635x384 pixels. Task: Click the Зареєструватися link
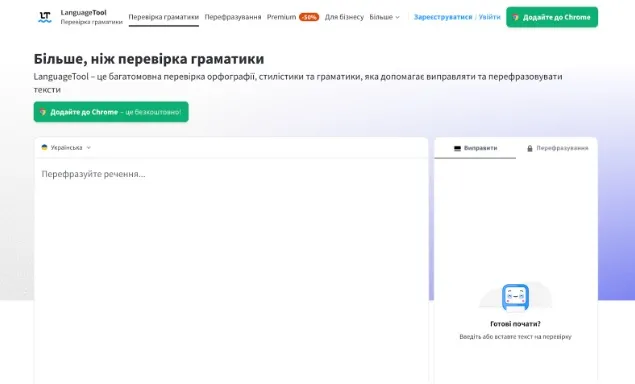click(443, 17)
